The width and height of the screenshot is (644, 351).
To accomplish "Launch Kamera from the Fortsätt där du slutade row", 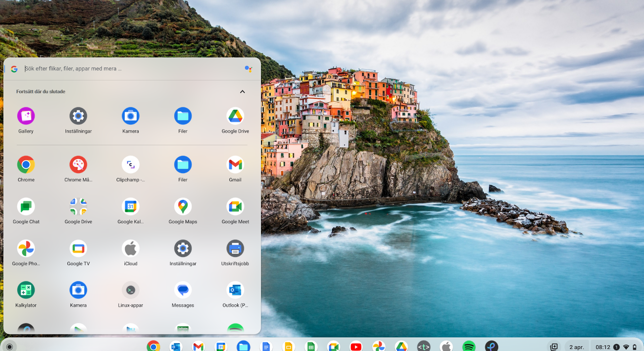I will pyautogui.click(x=130, y=116).
